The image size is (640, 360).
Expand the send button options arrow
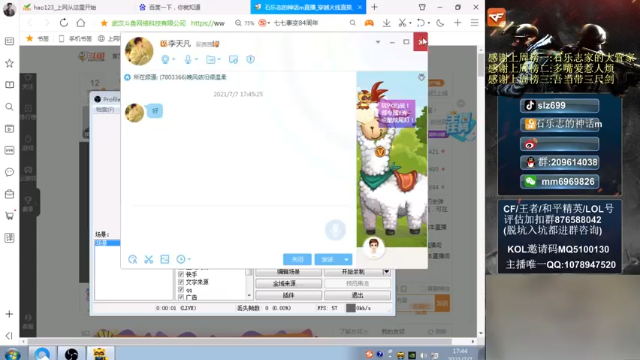pyautogui.click(x=346, y=260)
